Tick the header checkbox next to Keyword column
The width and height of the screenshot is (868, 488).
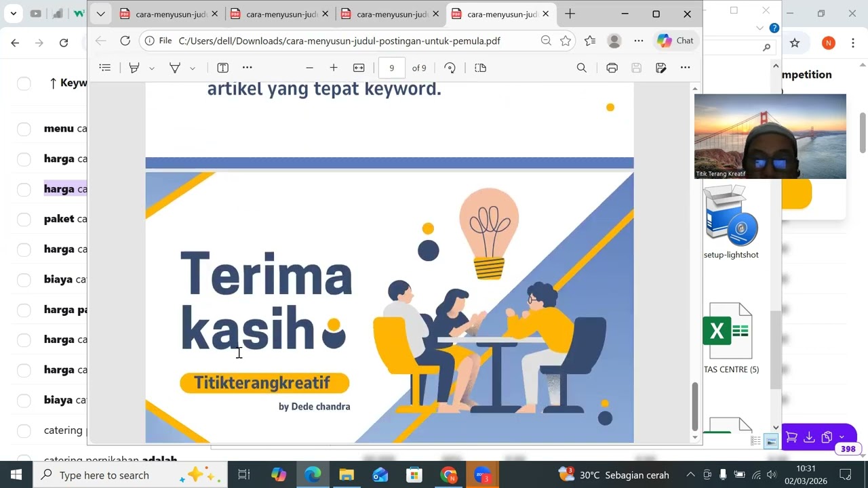(x=24, y=83)
